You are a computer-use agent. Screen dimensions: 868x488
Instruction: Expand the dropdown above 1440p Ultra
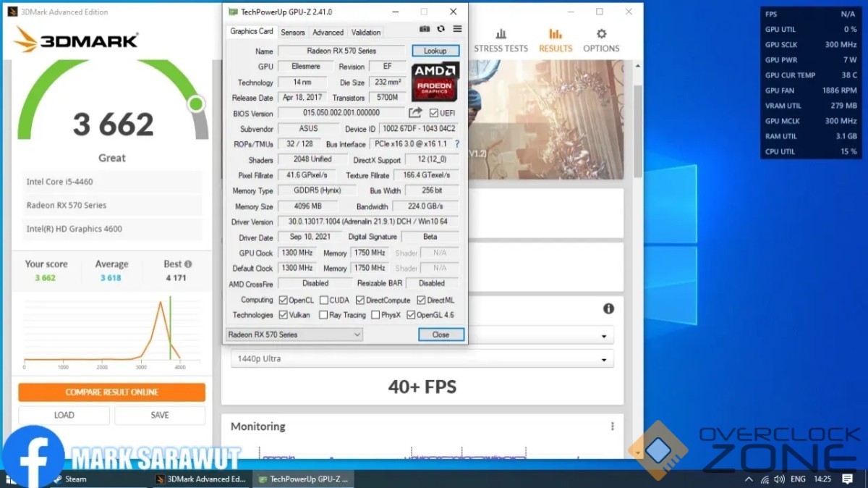coord(541,336)
